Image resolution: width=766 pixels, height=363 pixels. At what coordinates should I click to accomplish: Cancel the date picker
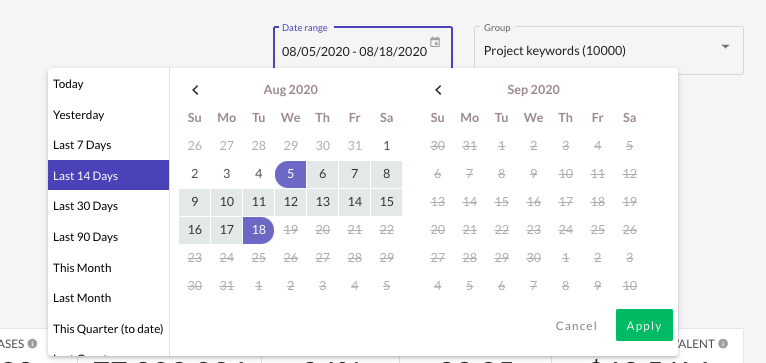tap(576, 326)
